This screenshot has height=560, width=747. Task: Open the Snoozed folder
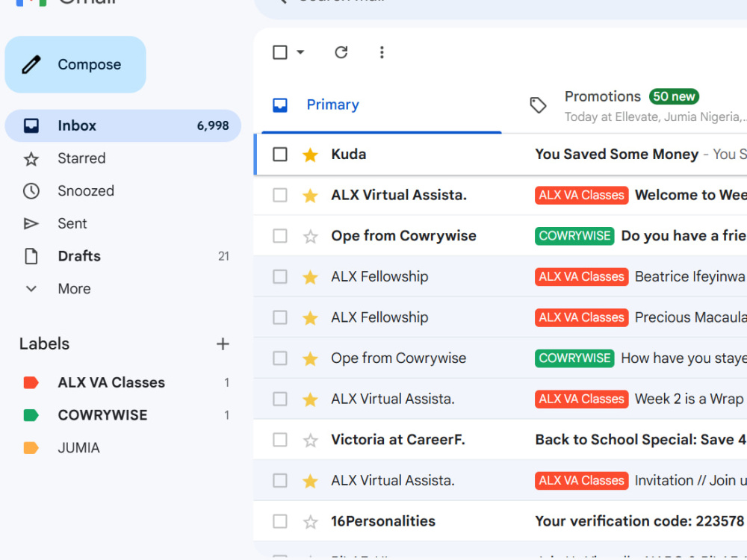coord(123,191)
